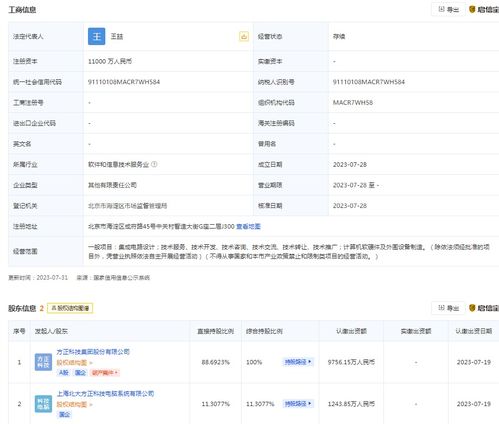Open 方正科技集团股份有限公司 shareholder link
Viewport: 499px width, 424px height.
coord(93,352)
